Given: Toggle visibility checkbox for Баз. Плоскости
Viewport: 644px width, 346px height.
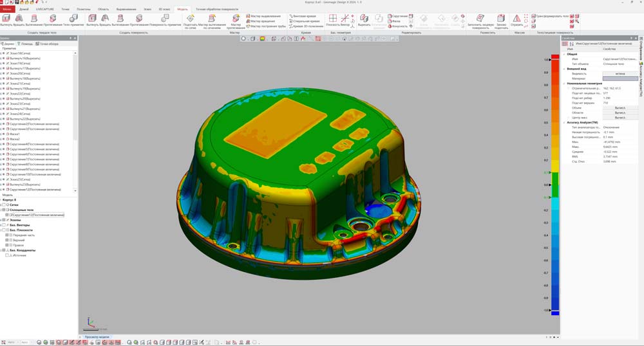Looking at the screenshot, I should coord(4,230).
